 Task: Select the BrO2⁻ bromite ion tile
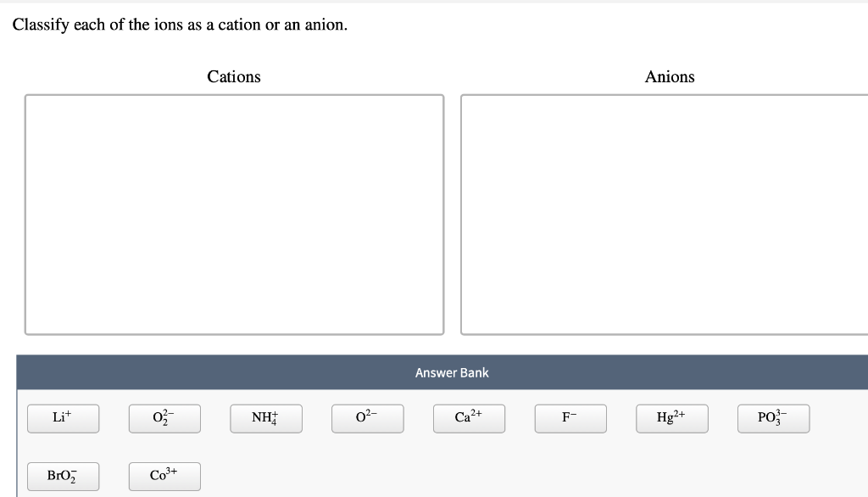coord(63,476)
